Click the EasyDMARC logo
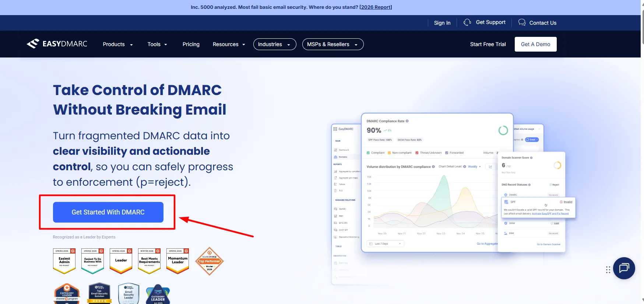 [x=57, y=44]
